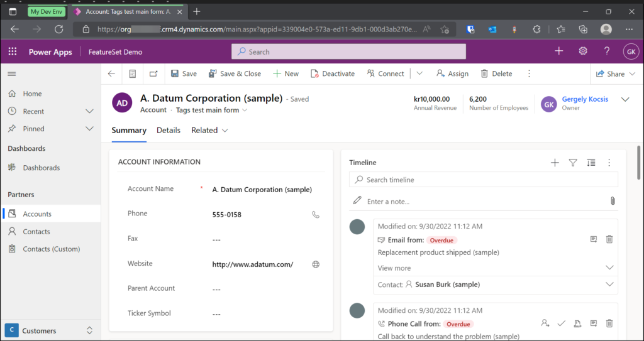This screenshot has height=341, width=644.
Task: Open the Gergely Kocsis owner link
Action: pyautogui.click(x=585, y=99)
